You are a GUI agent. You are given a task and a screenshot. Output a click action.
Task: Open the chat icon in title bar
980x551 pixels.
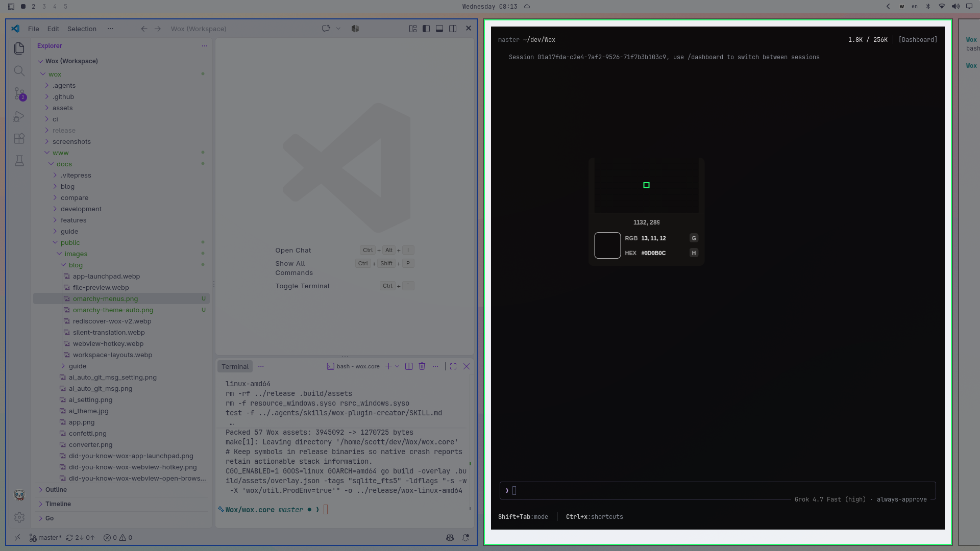pos(326,29)
